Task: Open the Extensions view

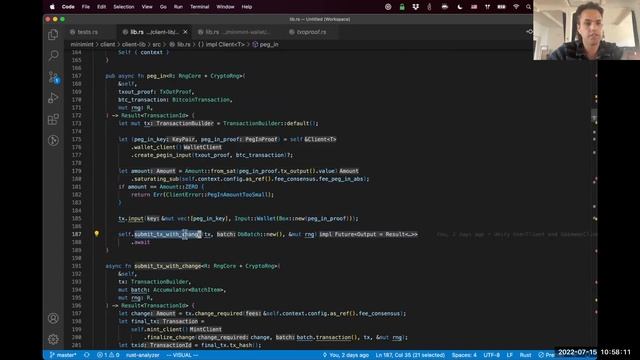Action: (x=53, y=119)
